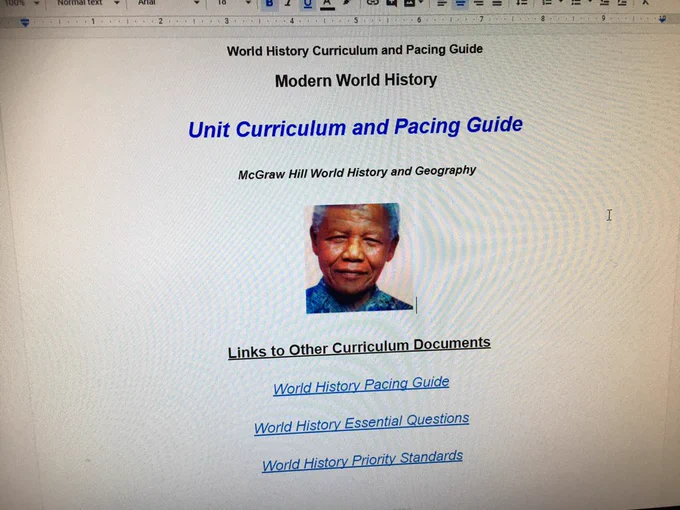Click the increase indent icon
680x510 pixels.
point(622,3)
